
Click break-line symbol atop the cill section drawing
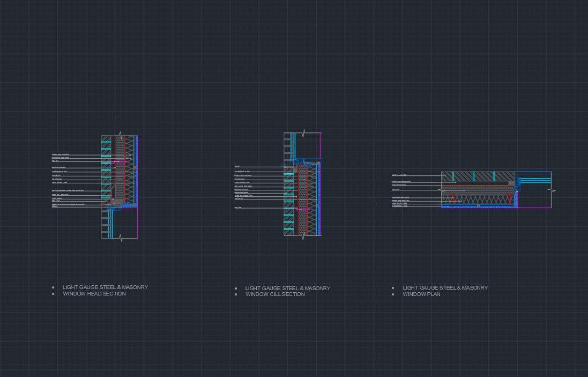coord(304,132)
